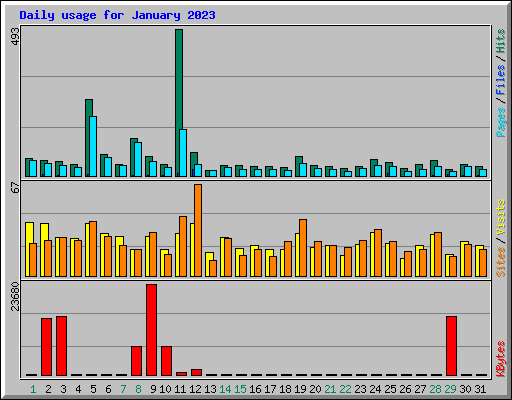Click the cyan Pages bar for day 5
The image size is (512, 400).
tap(93, 146)
